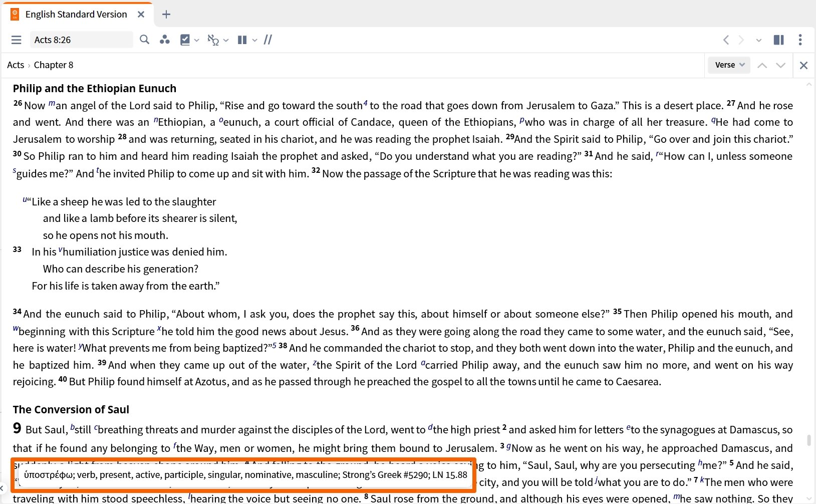Click the Acts 8:26 reference box
816x504 pixels.
point(81,40)
